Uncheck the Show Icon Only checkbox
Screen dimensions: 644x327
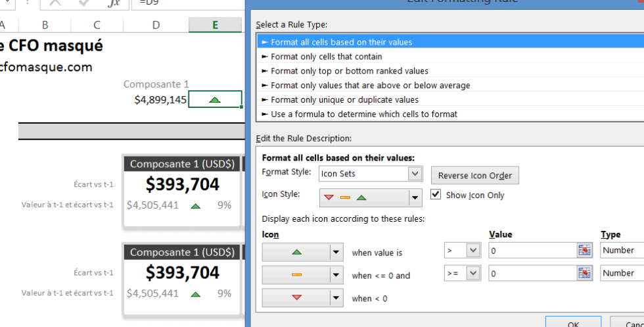[436, 194]
